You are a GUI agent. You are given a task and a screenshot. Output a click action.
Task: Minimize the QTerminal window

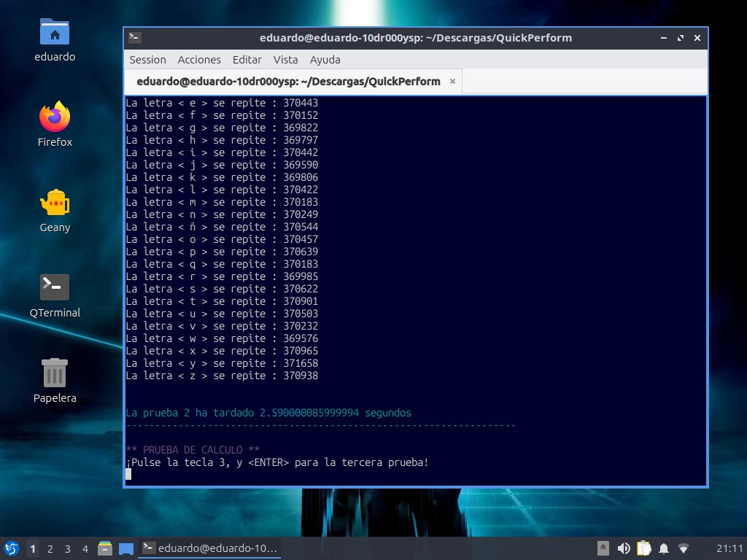pos(664,38)
